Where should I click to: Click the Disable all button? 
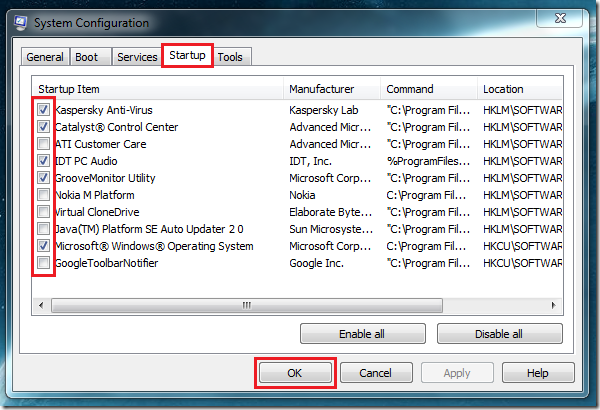coord(499,334)
